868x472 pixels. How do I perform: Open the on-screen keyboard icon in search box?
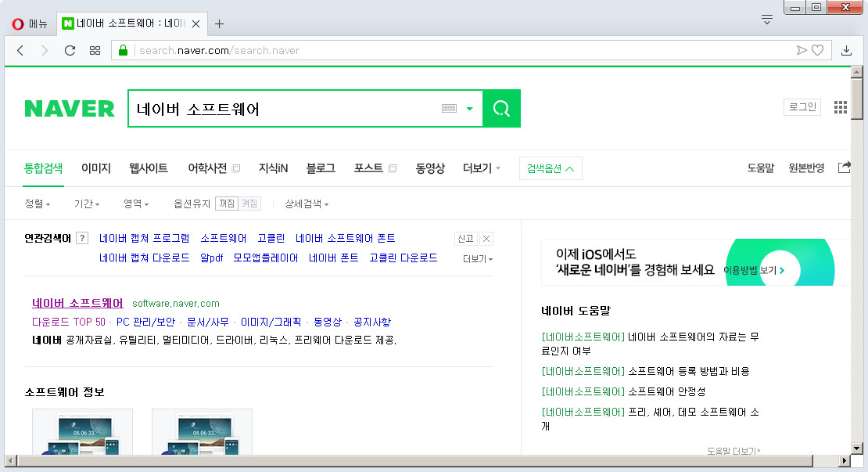coord(449,109)
